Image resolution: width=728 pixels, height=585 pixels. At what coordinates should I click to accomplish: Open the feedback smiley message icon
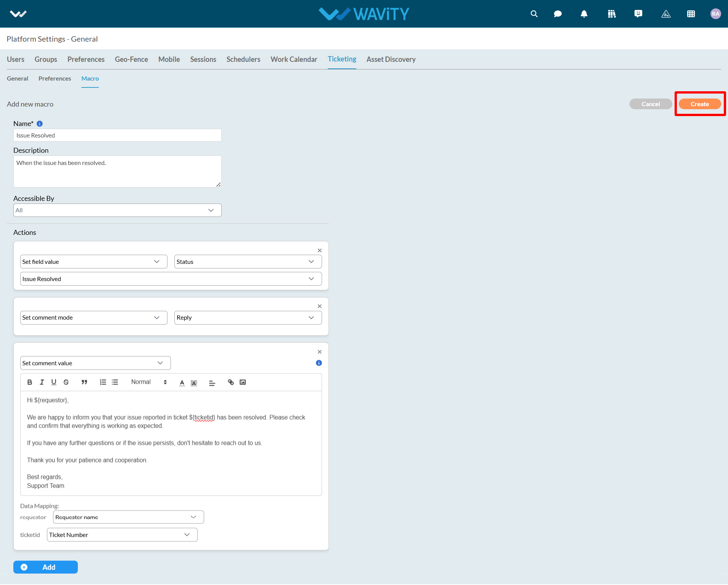pos(638,14)
